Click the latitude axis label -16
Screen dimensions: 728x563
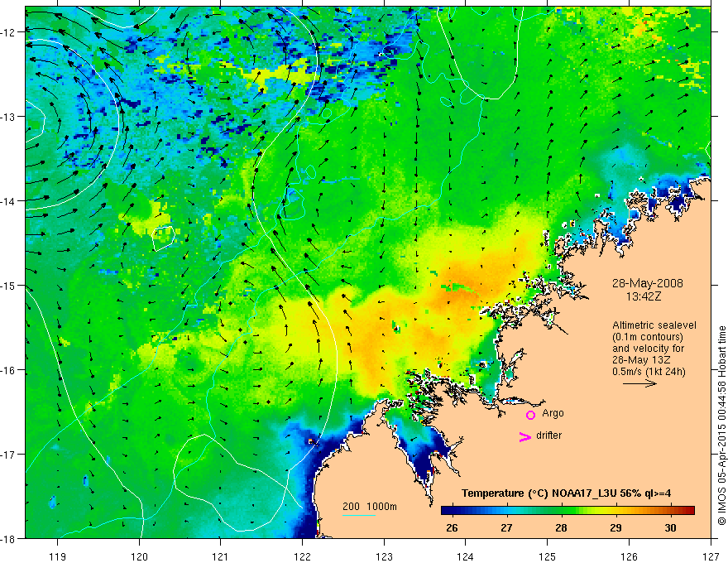(x=8, y=370)
